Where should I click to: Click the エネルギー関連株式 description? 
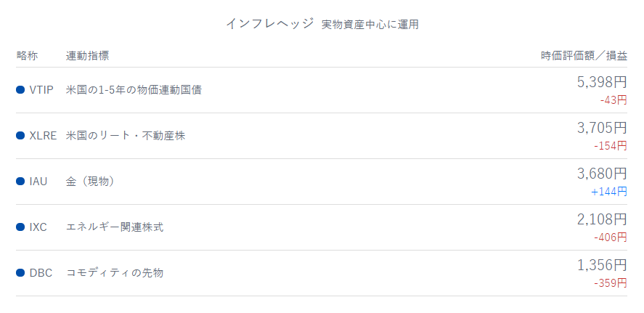(115, 227)
